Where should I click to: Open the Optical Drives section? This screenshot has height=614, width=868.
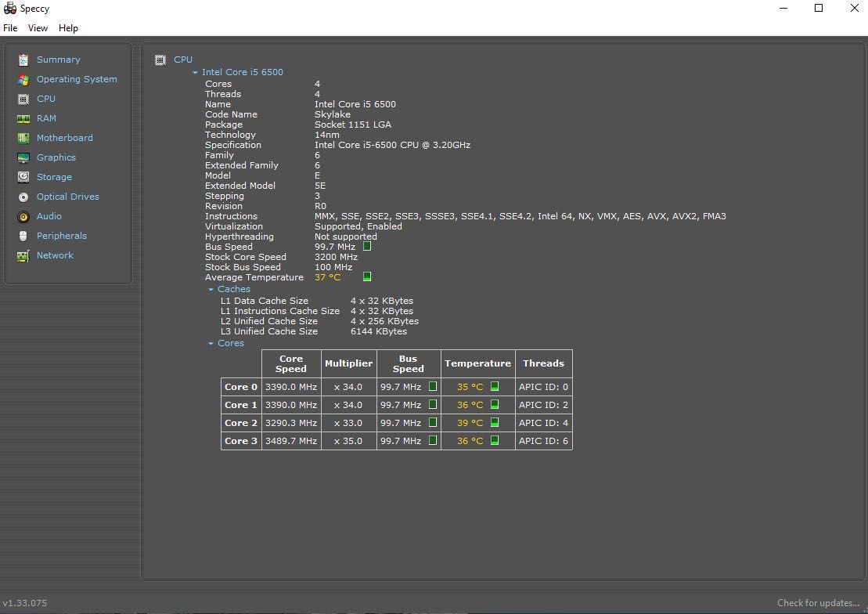68,197
